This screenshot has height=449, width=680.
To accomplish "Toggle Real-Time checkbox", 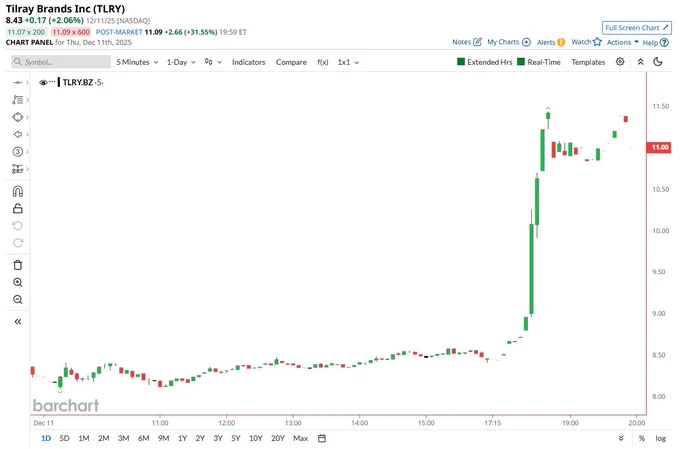I will [521, 62].
